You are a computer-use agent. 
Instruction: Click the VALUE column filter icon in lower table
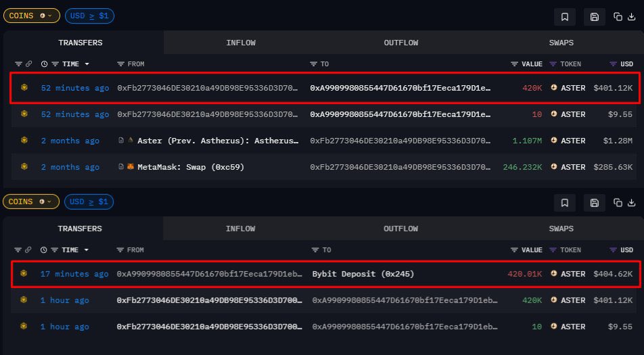tap(514, 250)
